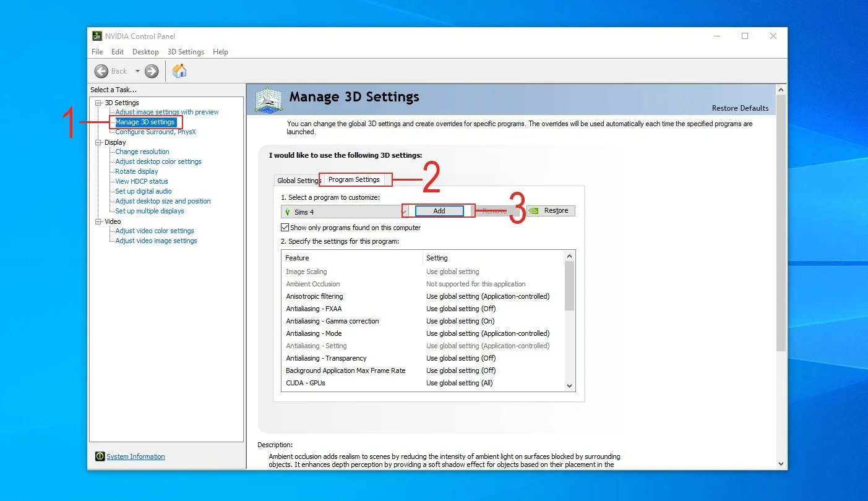Select Antialiasing - Gamma correction row
868x501 pixels.
pyautogui.click(x=423, y=321)
